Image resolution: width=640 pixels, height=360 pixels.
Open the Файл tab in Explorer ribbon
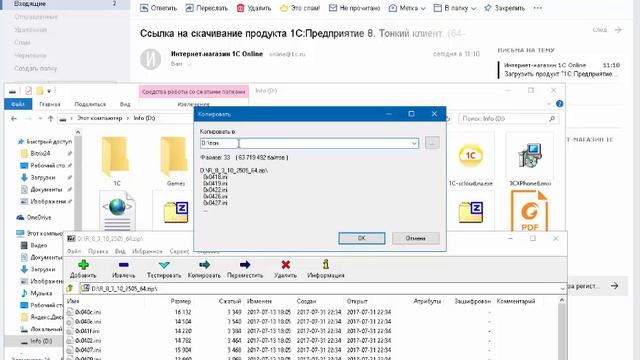pyautogui.click(x=18, y=104)
